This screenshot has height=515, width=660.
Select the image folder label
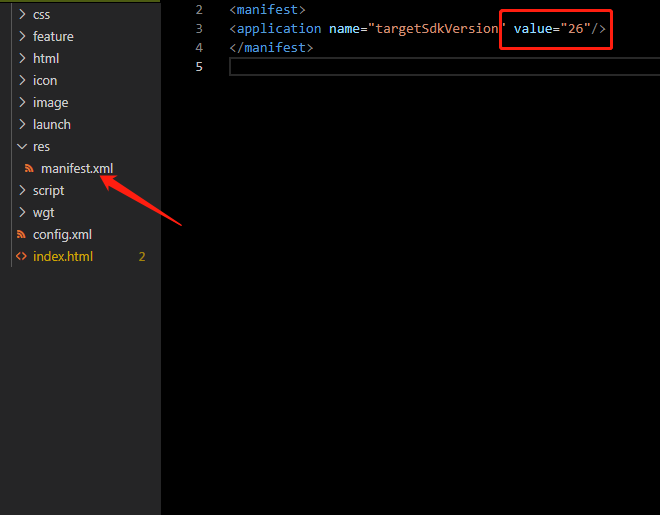50,102
